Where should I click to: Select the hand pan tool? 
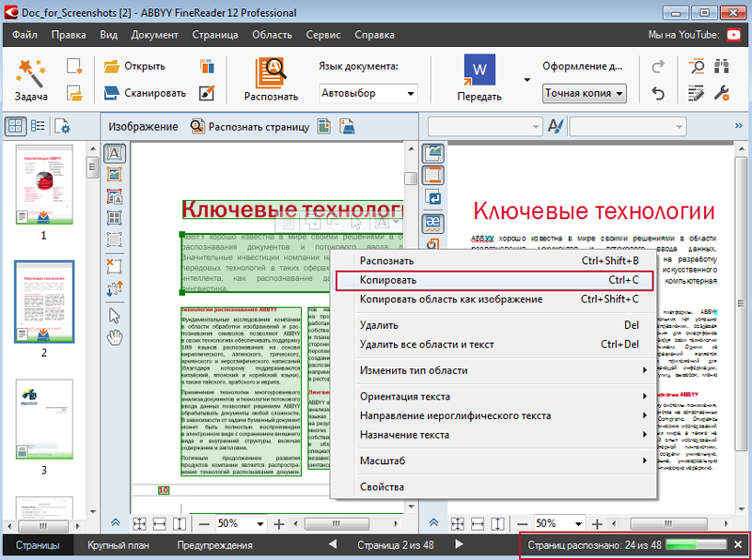pos(115,338)
